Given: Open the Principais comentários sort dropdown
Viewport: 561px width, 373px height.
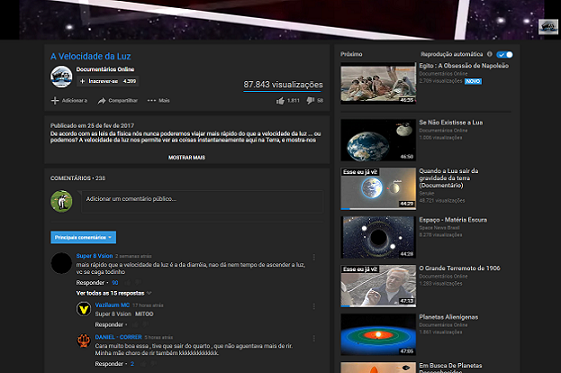Looking at the screenshot, I should click(83, 237).
